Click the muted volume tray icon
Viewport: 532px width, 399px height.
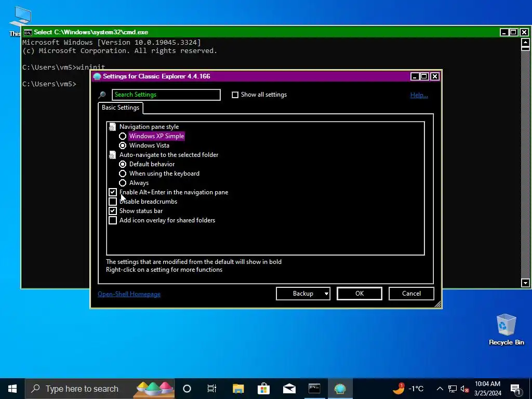point(464,389)
